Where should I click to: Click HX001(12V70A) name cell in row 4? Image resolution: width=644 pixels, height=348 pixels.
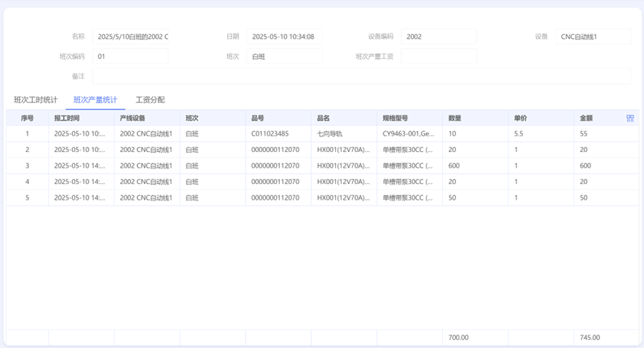(x=343, y=182)
